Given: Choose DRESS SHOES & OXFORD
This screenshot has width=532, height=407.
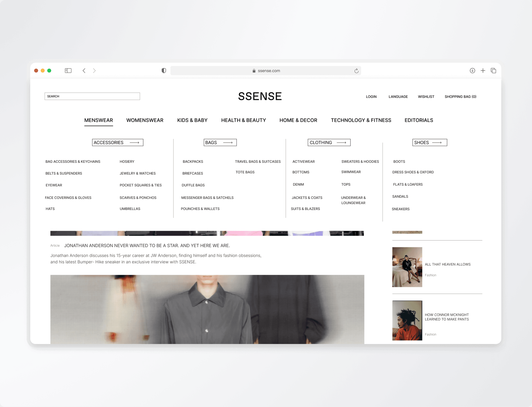Looking at the screenshot, I should (x=413, y=172).
